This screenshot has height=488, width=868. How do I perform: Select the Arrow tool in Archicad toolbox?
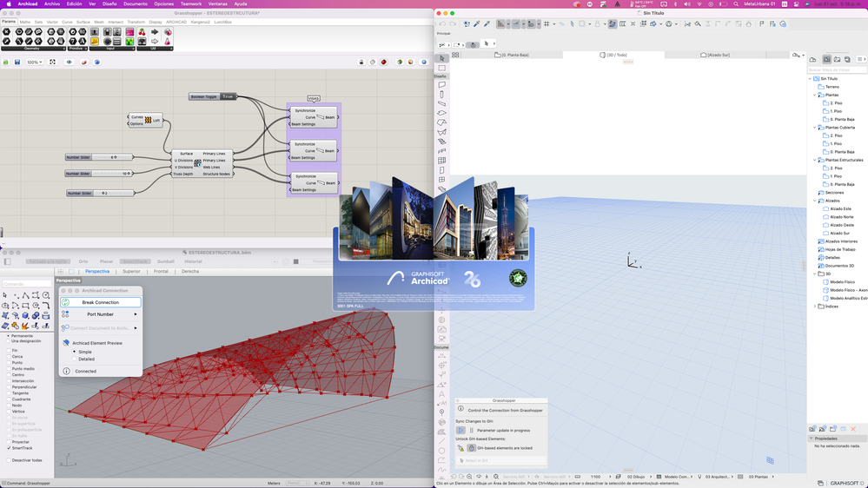442,59
